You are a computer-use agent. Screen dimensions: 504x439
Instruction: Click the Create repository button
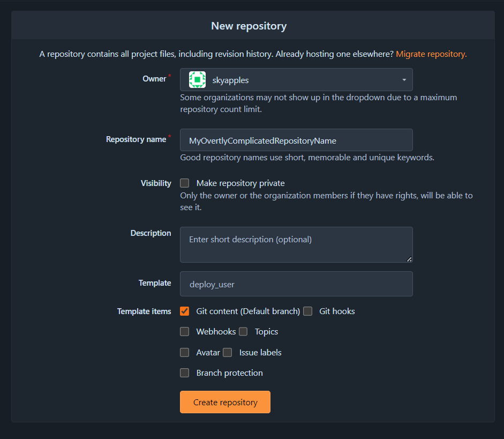tap(225, 402)
